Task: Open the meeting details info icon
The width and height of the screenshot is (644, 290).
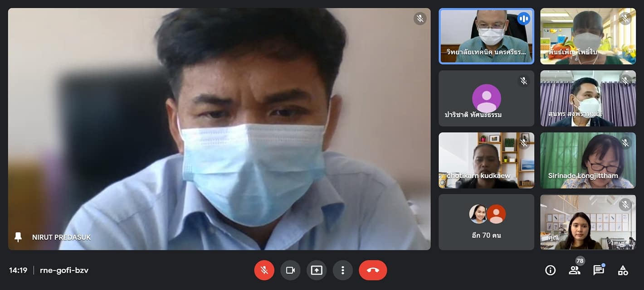Action: click(x=550, y=271)
